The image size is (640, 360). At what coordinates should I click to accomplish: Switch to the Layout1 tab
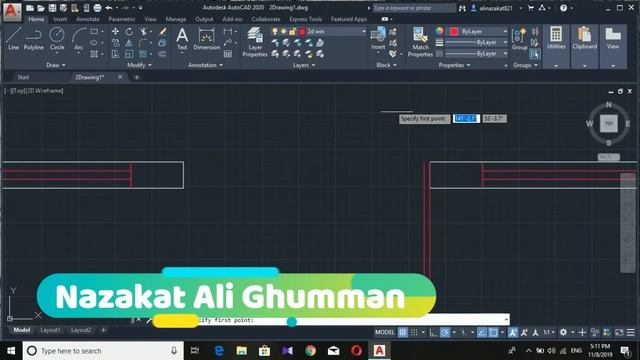tap(50, 330)
